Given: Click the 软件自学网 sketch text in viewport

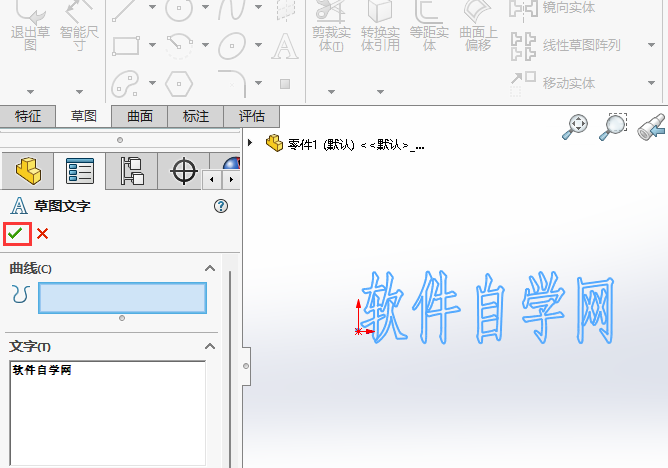Looking at the screenshot, I should pos(487,307).
